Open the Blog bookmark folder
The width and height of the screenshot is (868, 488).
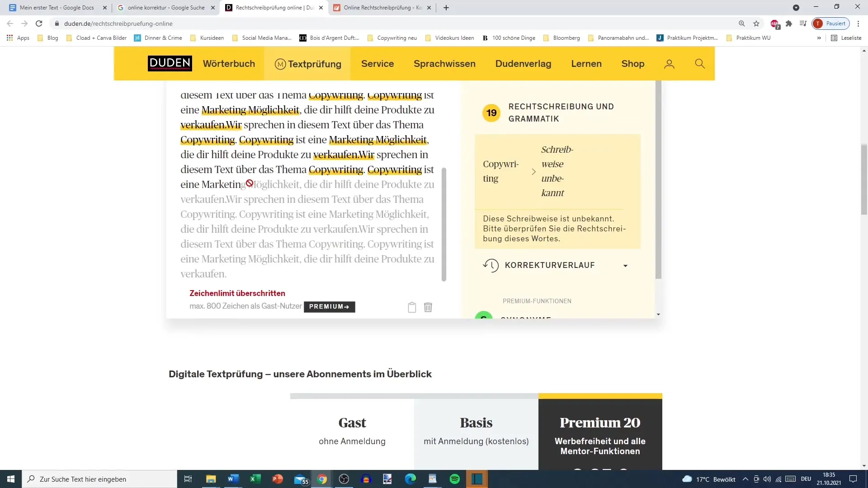(x=48, y=38)
